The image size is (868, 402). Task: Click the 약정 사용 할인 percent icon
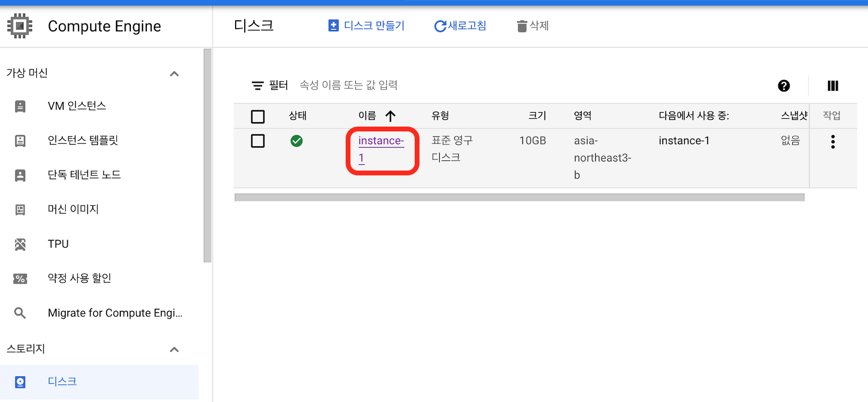coord(20,279)
